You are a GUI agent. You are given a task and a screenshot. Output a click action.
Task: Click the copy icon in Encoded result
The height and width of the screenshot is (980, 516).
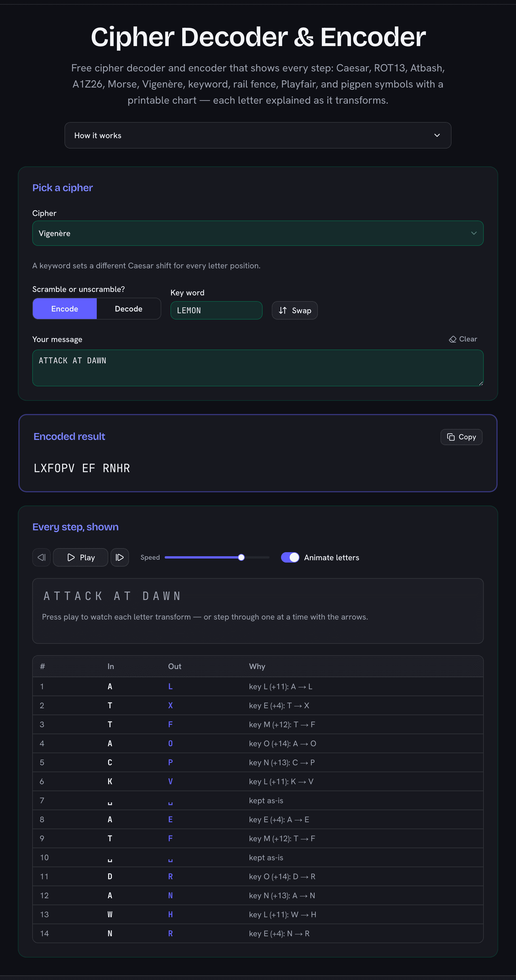(451, 437)
